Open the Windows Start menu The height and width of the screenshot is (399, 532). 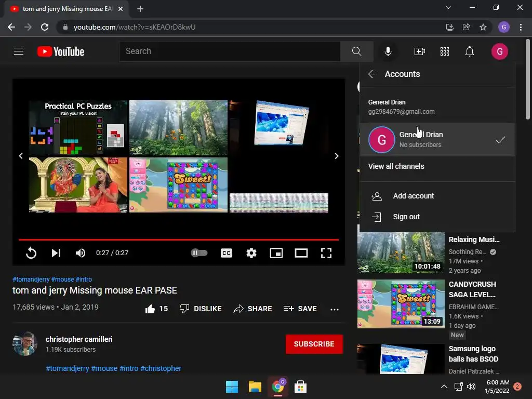click(232, 387)
